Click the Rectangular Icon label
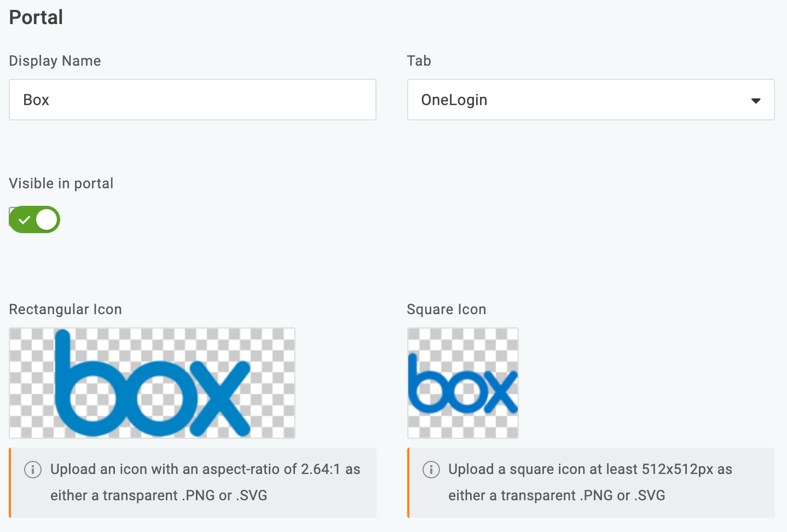The width and height of the screenshot is (787, 532). click(66, 309)
